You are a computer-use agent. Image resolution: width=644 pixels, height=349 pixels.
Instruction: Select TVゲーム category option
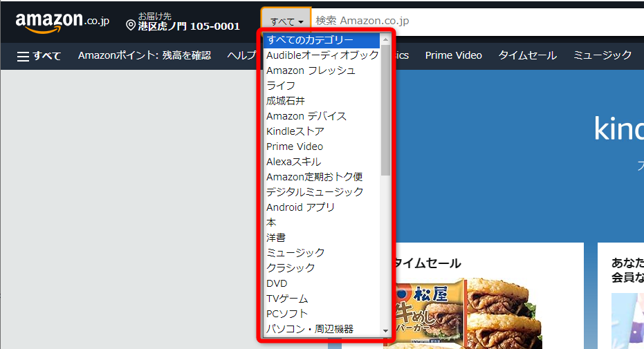tap(322, 299)
